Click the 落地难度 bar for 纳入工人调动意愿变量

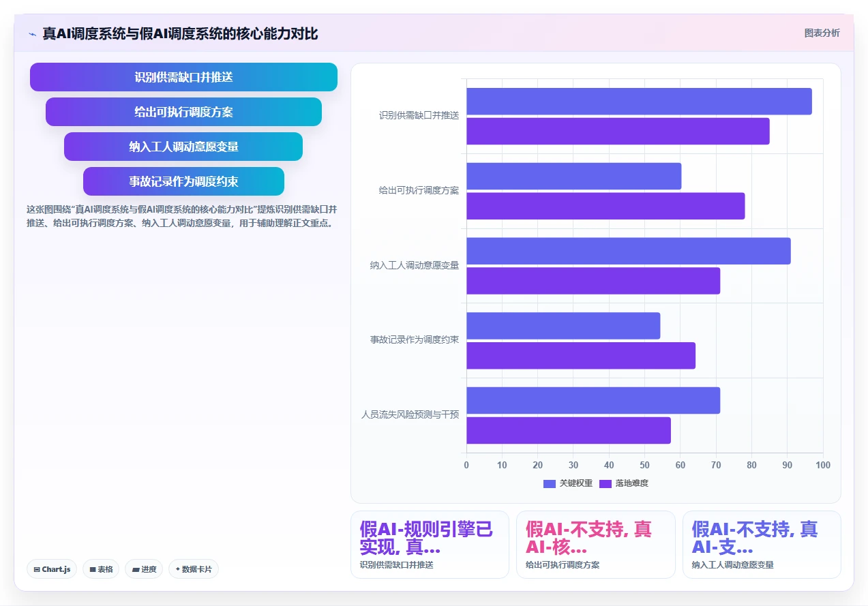[x=593, y=281]
